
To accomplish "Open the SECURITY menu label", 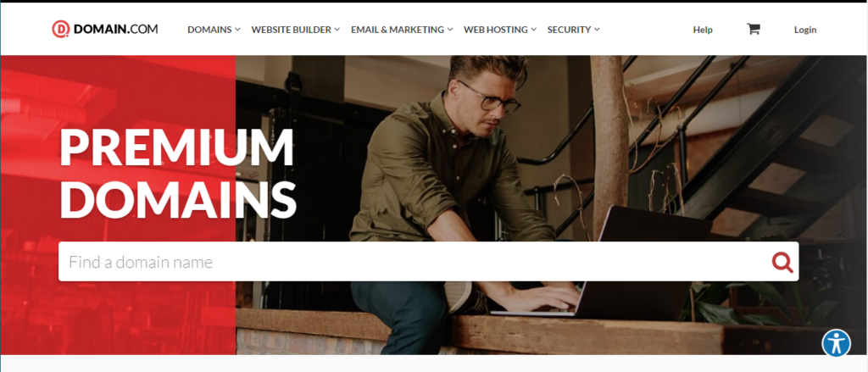I will (x=569, y=30).
